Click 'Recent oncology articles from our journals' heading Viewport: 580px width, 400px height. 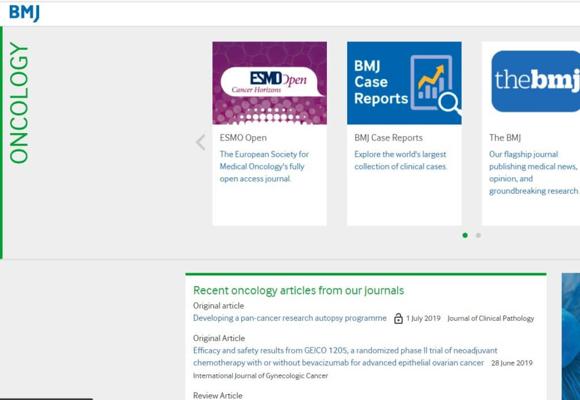299,290
